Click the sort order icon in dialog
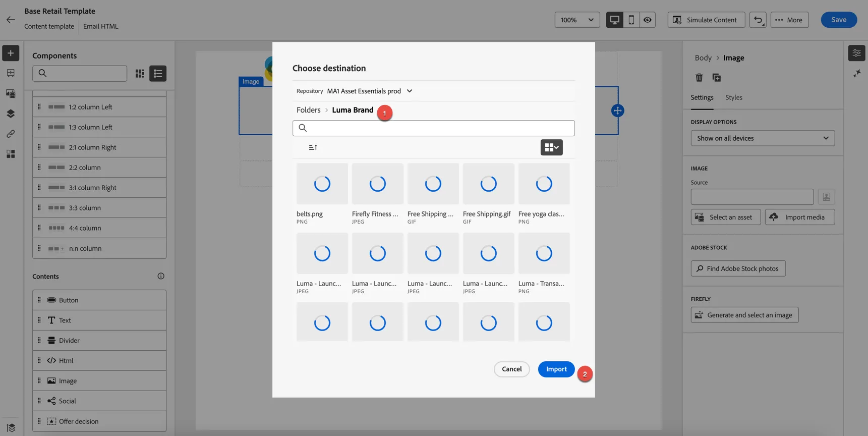Viewport: 868px width, 436px height. pos(313,147)
